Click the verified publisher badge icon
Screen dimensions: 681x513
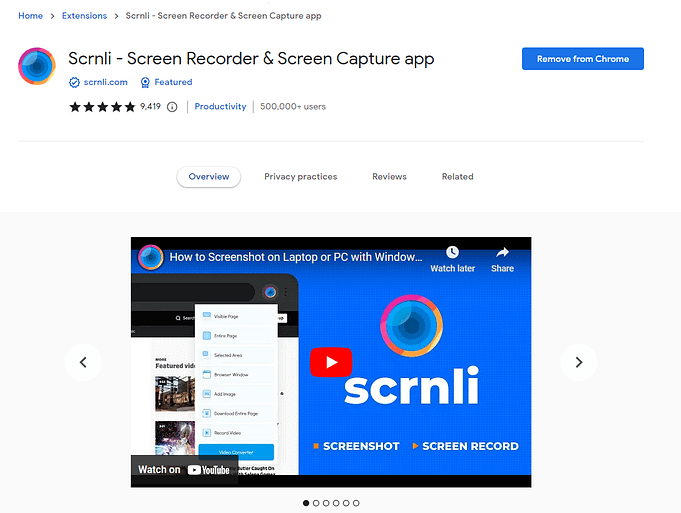74,83
